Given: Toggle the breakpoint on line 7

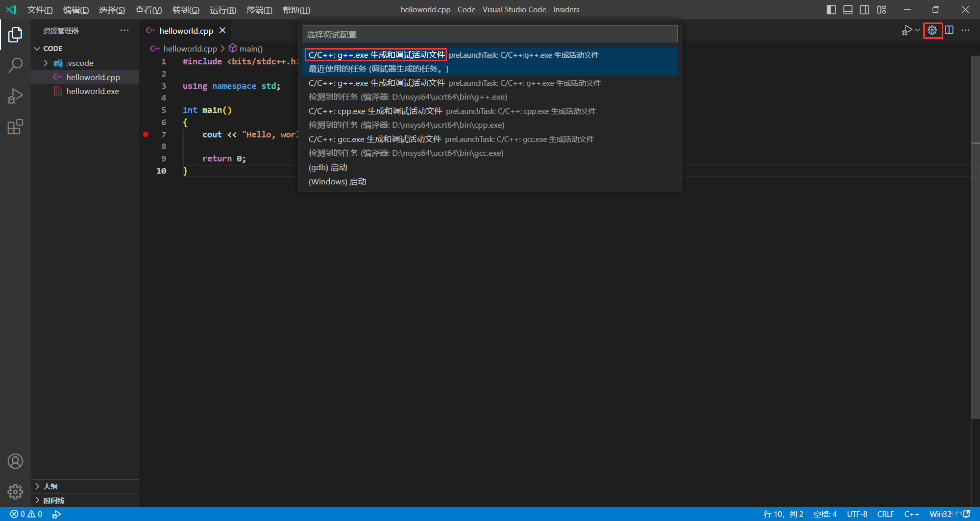Looking at the screenshot, I should pyautogui.click(x=145, y=134).
